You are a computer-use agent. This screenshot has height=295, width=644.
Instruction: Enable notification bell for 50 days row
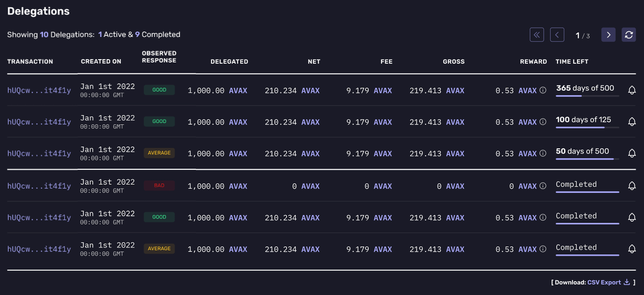tap(632, 154)
